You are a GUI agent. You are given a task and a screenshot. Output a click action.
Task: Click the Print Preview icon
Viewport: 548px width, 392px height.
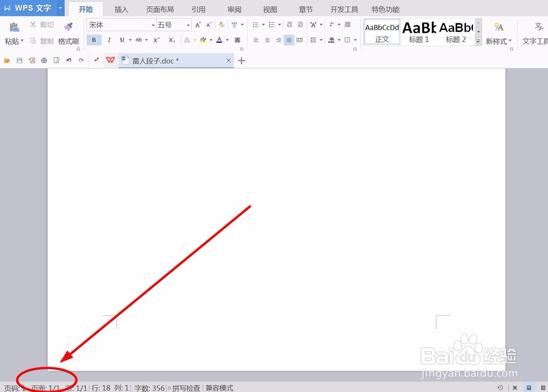tap(56, 60)
